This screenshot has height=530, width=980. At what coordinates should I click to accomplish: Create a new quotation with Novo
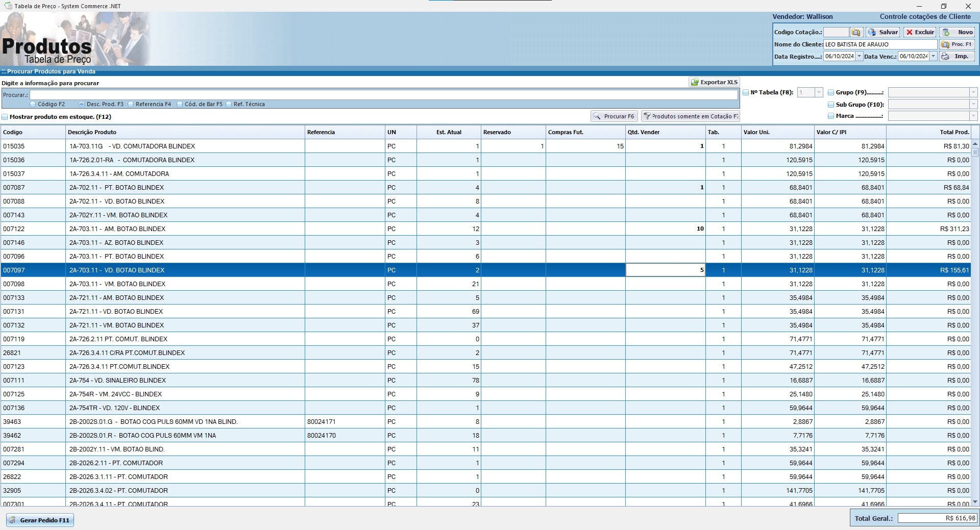click(x=958, y=32)
